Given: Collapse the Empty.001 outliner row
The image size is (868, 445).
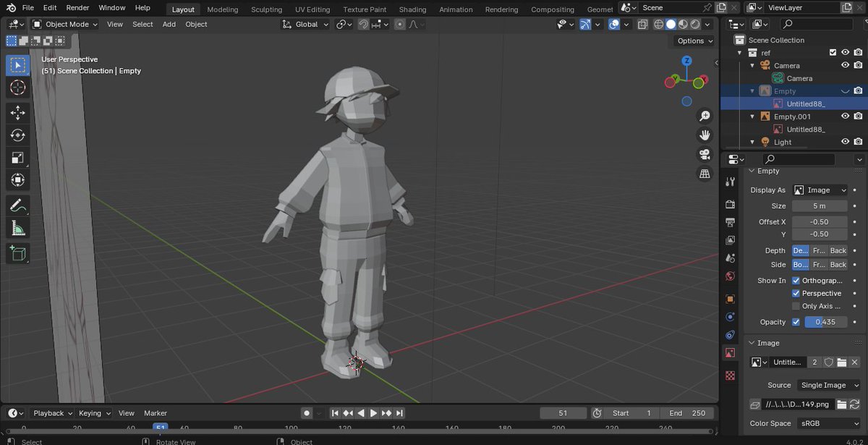Looking at the screenshot, I should (x=752, y=116).
